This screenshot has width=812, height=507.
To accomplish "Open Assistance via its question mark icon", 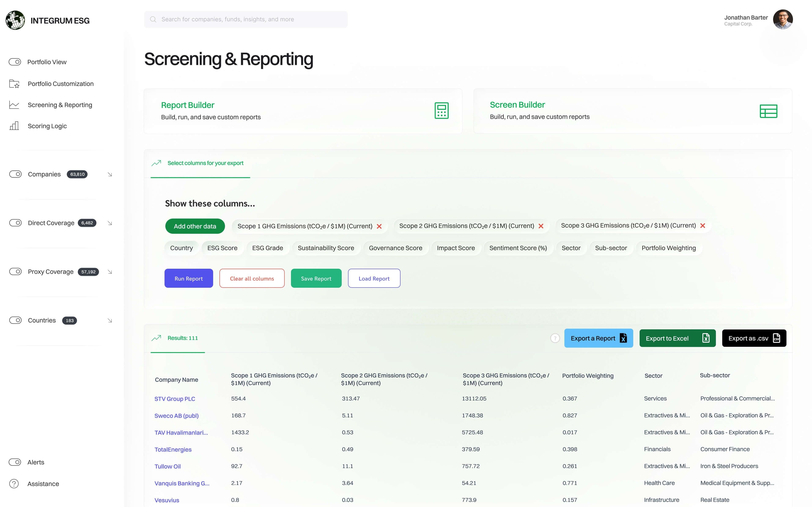I will (x=14, y=484).
